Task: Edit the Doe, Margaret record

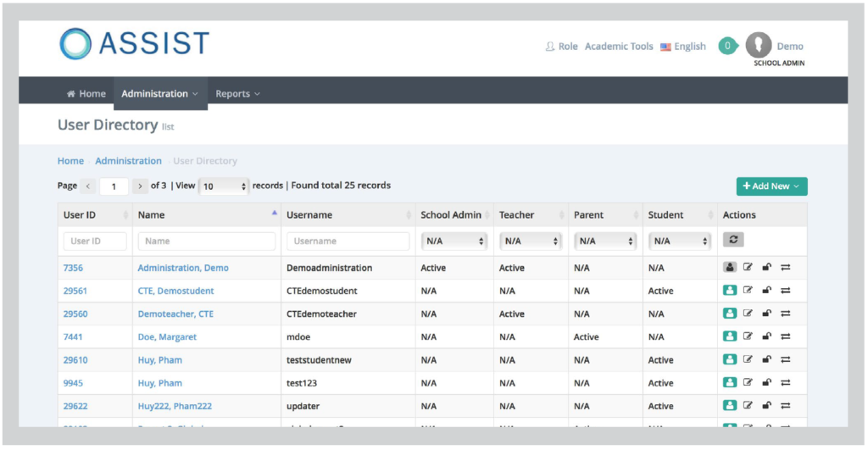Action: pyautogui.click(x=748, y=336)
